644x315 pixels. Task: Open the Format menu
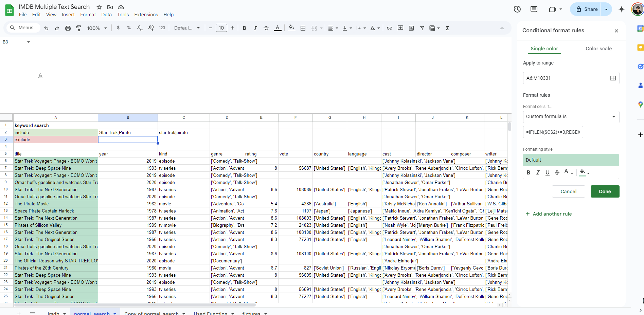click(x=88, y=15)
